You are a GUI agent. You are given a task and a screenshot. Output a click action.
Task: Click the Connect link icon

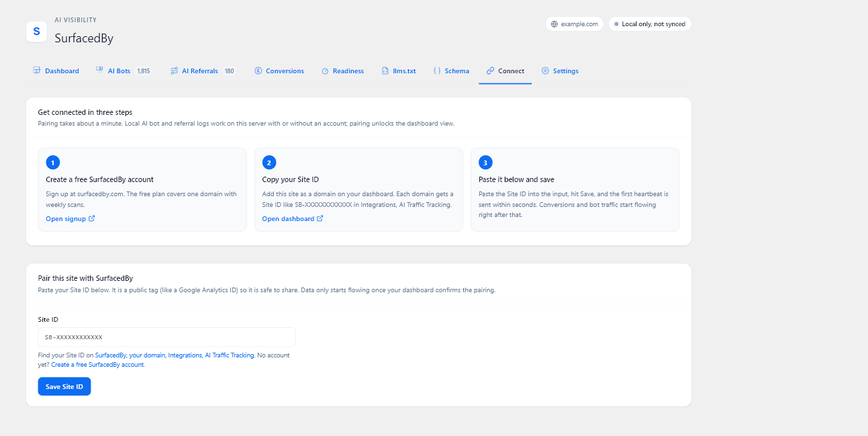tap(490, 71)
